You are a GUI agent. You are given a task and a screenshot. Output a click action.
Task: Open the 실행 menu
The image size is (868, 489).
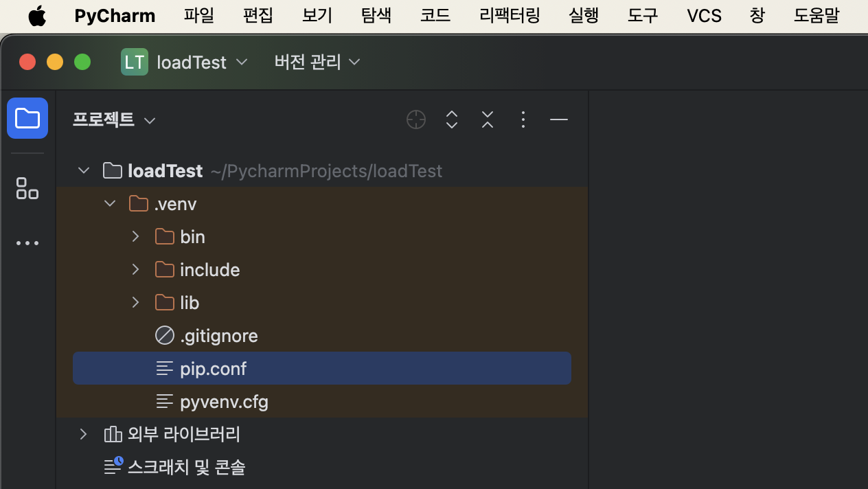point(584,15)
